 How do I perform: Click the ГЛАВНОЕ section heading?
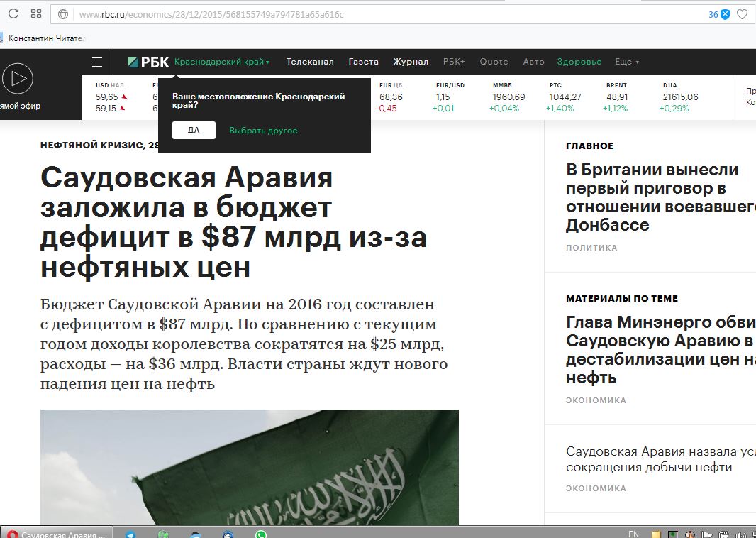coord(589,146)
